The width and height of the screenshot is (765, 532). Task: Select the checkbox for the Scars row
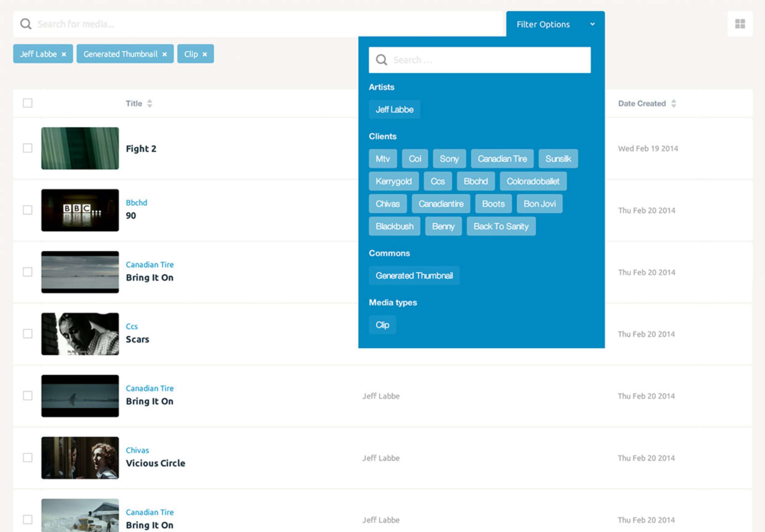tap(28, 333)
